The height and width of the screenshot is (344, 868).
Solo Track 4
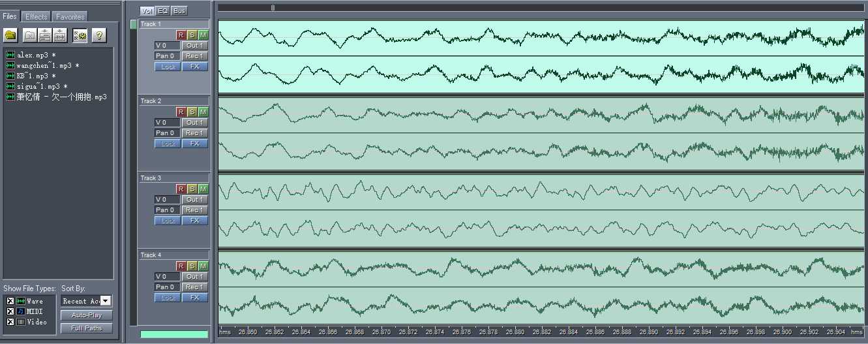point(192,266)
